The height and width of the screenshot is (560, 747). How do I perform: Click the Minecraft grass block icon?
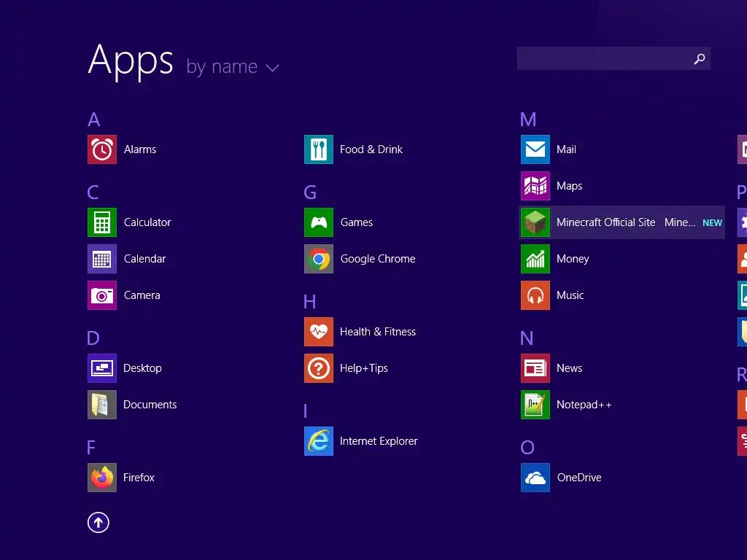[x=535, y=222]
